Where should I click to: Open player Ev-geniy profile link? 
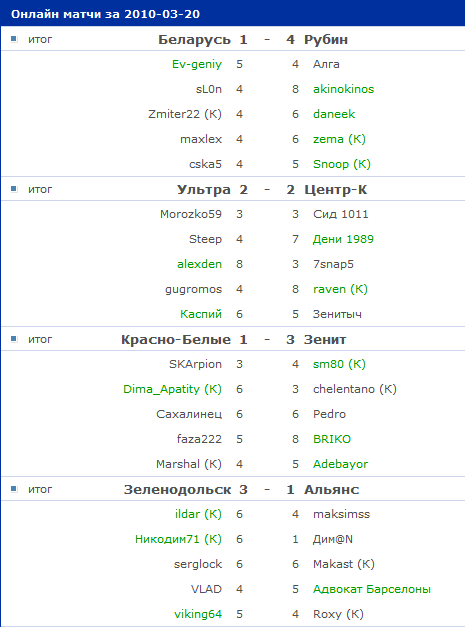point(197,64)
